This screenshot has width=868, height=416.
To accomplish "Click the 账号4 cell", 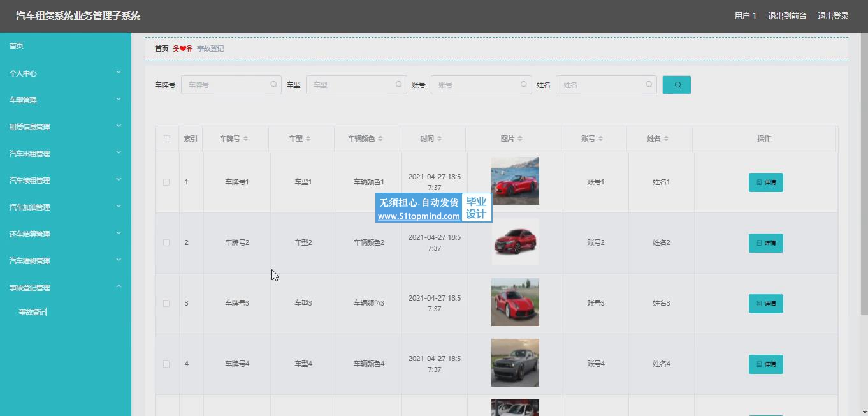I will click(596, 364).
